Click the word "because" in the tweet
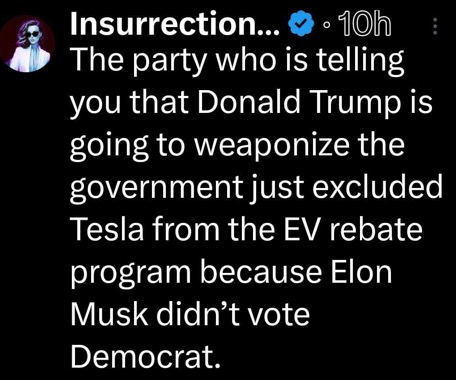 coord(261,272)
